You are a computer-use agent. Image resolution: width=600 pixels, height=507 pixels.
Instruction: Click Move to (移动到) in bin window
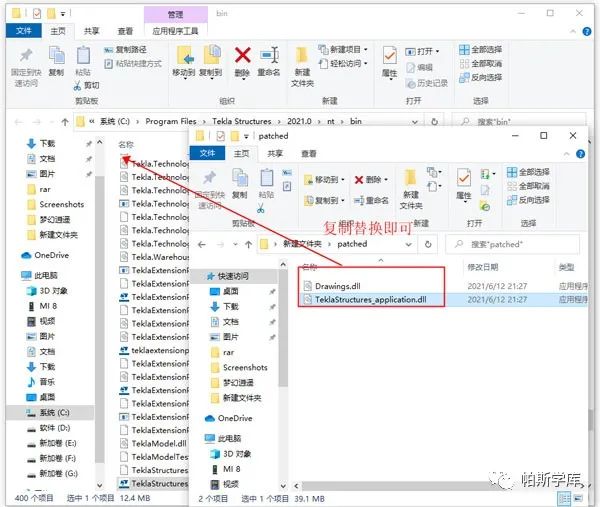[x=184, y=62]
